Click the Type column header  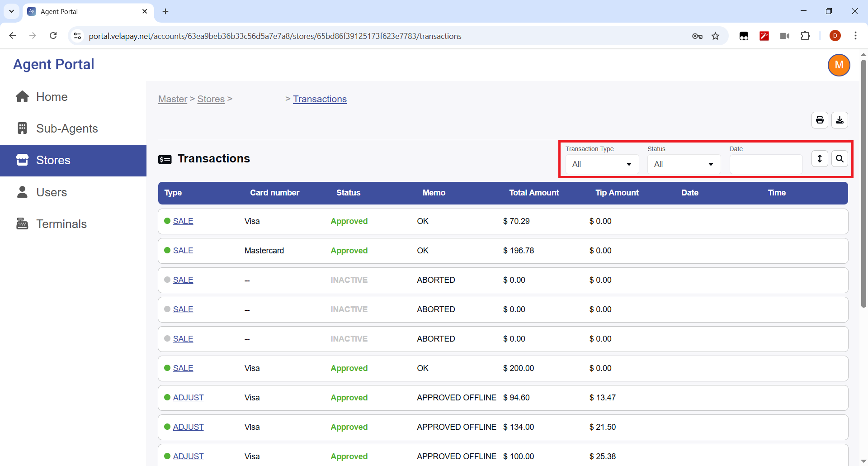coord(173,193)
